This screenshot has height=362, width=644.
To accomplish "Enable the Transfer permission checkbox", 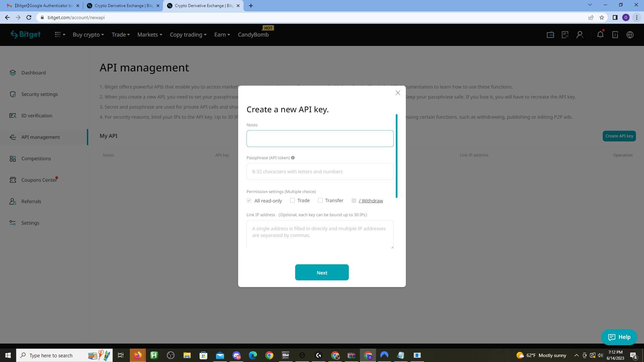I will click(320, 200).
